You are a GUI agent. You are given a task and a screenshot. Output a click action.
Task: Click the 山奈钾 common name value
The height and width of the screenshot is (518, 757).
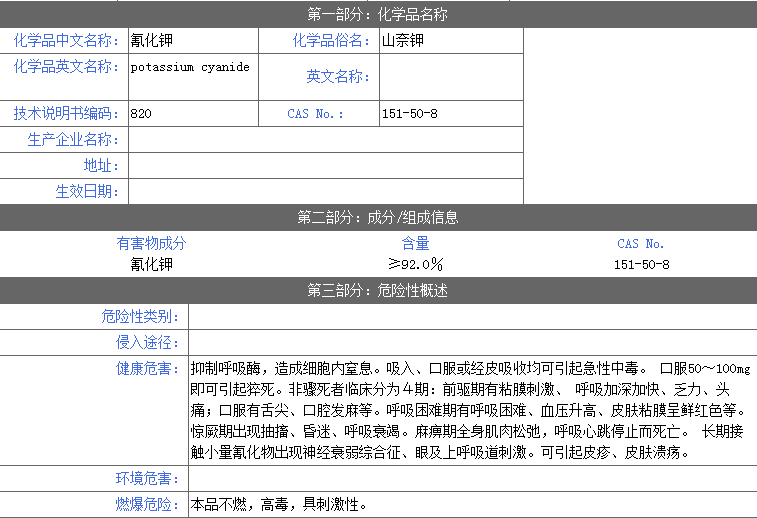(x=403, y=41)
